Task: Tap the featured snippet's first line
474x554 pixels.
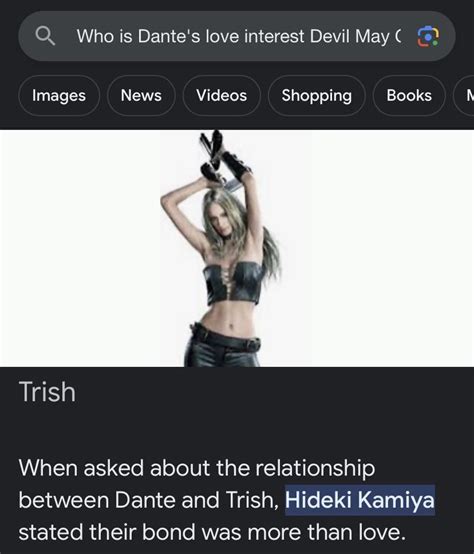Action: click(x=197, y=468)
